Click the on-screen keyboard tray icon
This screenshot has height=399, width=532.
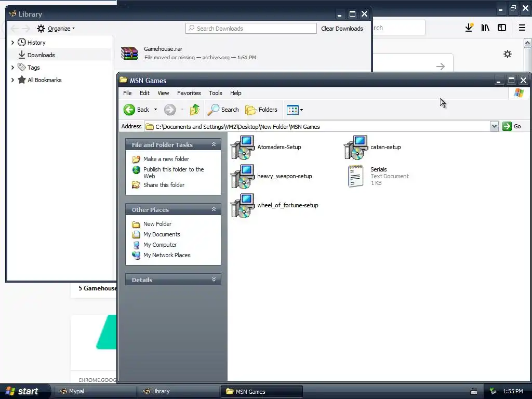click(x=474, y=392)
